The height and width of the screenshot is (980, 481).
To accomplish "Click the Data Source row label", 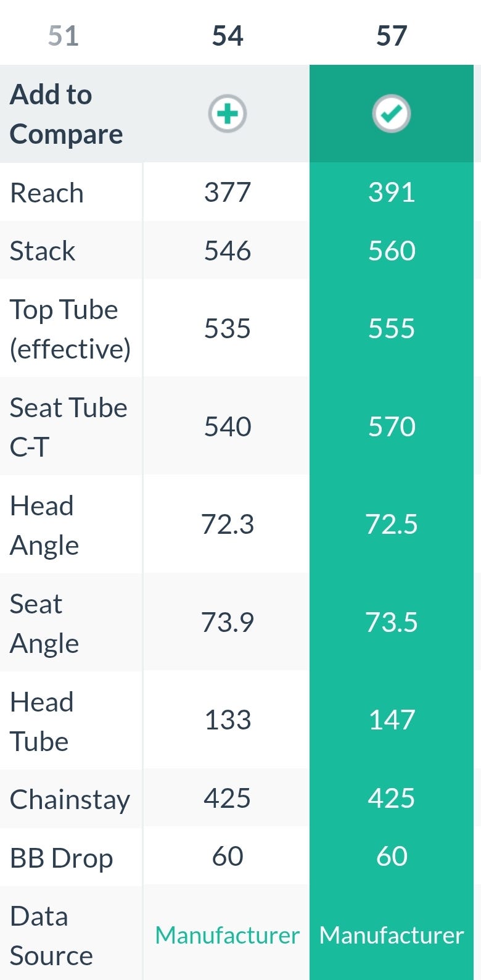I will (x=51, y=936).
